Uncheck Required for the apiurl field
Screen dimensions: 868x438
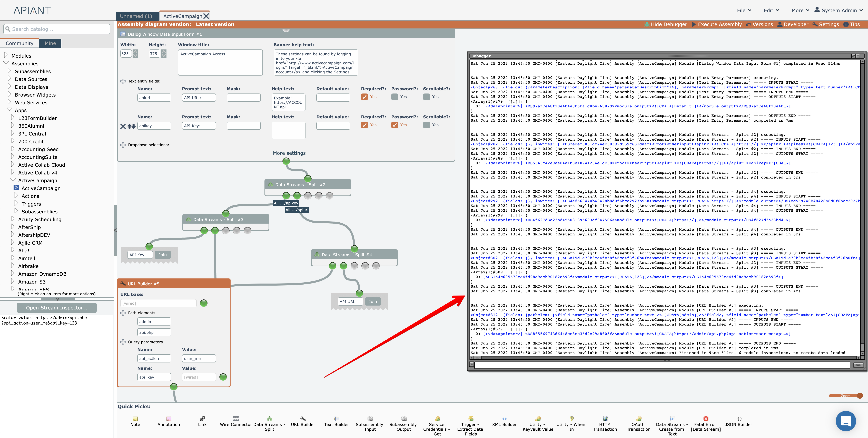pos(364,97)
